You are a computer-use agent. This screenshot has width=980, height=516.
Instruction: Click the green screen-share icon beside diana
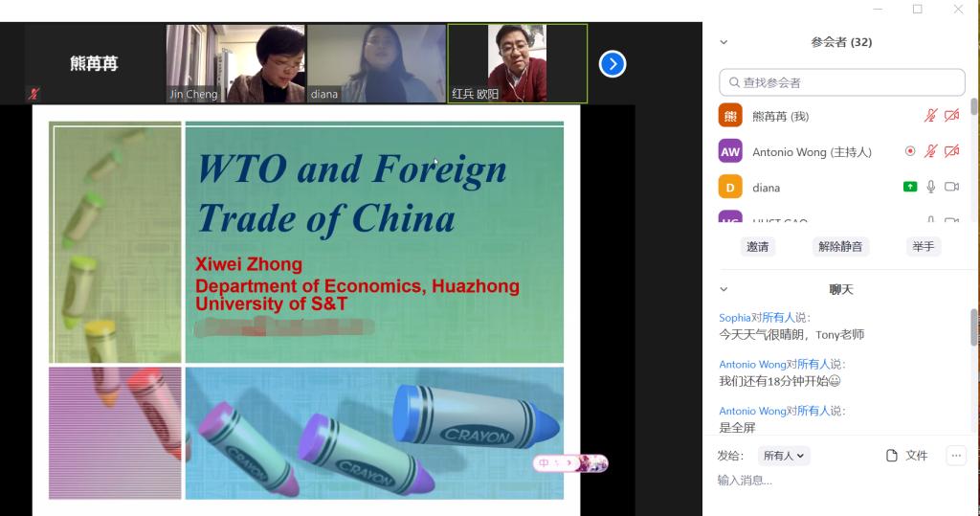[909, 187]
